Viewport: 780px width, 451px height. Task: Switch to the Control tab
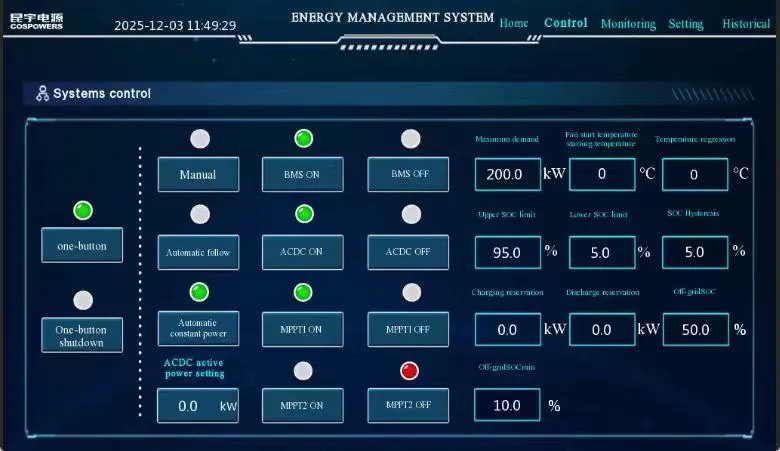(566, 23)
